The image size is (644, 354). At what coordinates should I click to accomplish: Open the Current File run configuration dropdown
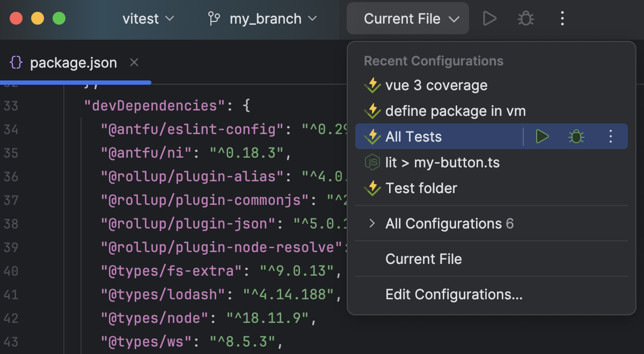408,19
